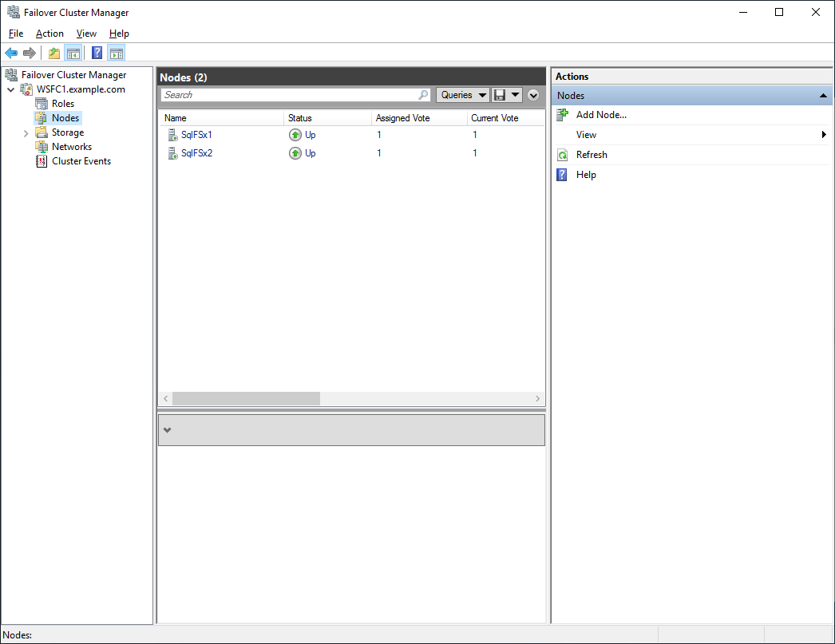The height and width of the screenshot is (644, 835).
Task: Click the title bar application icon
Action: [x=14, y=12]
